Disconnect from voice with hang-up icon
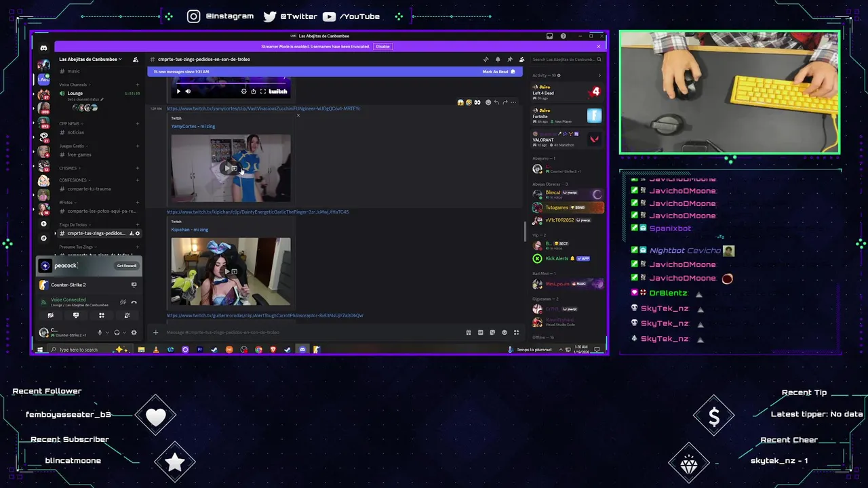 [134, 302]
